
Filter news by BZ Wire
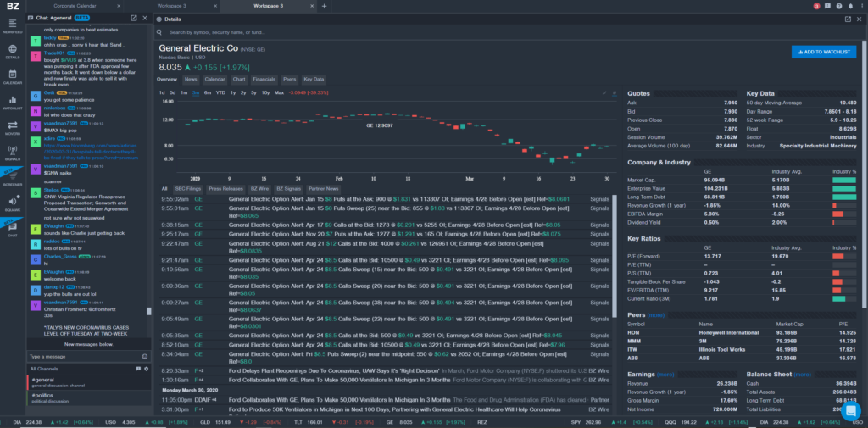click(x=259, y=189)
